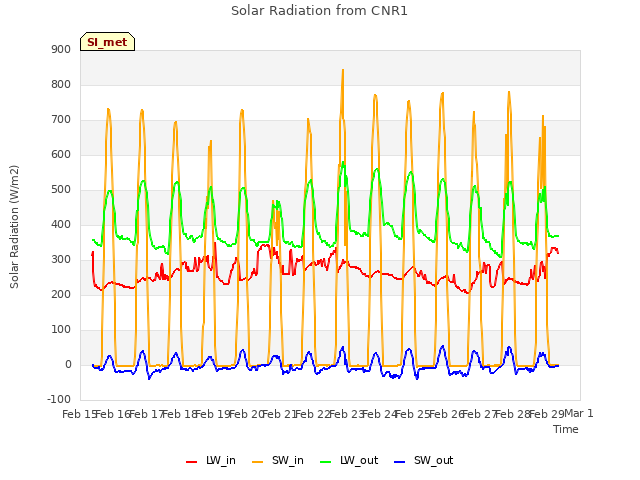Click the Feb 15 x-axis label
Screen dimensions: 640x480
[x=79, y=414]
